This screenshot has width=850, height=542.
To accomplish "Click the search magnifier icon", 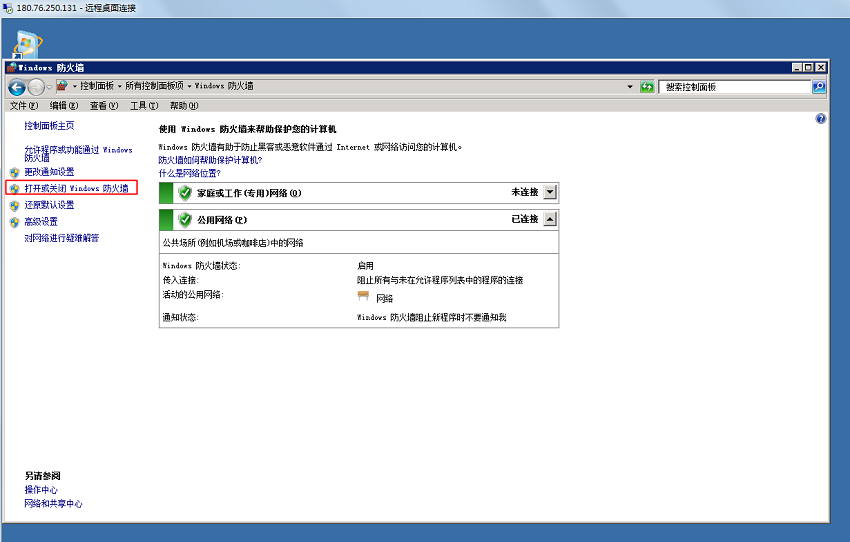I will point(819,87).
